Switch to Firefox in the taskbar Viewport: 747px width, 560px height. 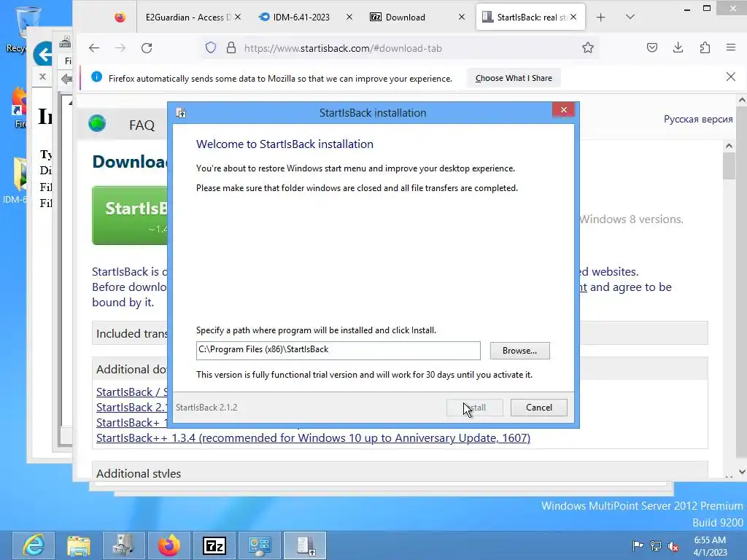[x=169, y=545]
